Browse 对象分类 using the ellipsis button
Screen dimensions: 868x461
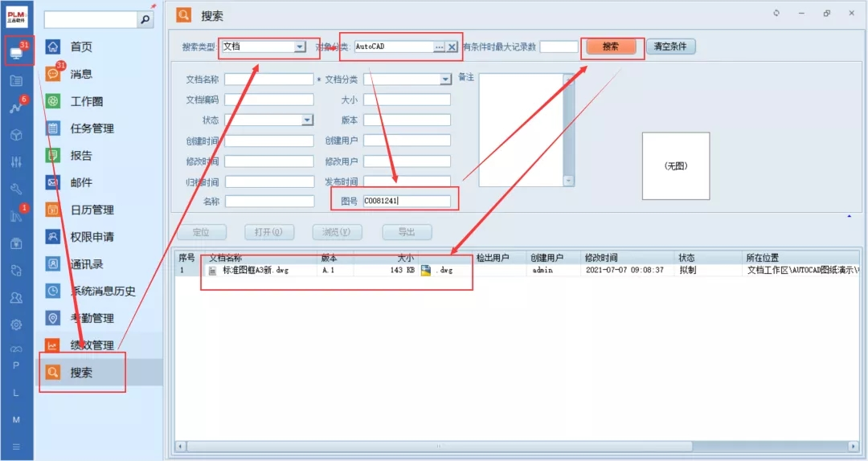coord(439,47)
